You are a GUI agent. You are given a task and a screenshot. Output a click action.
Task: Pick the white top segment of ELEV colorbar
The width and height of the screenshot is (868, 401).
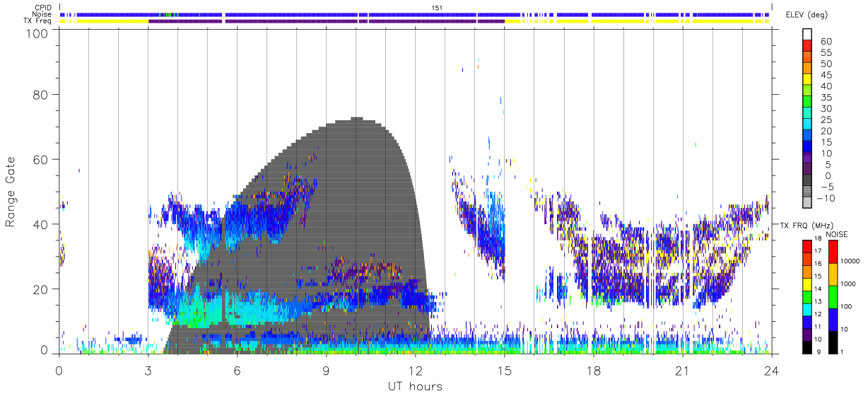[808, 34]
